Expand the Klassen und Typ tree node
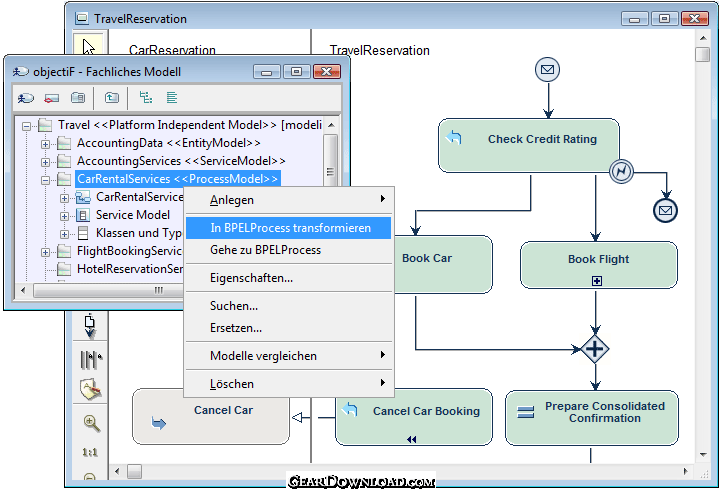722x490 pixels. click(64, 234)
